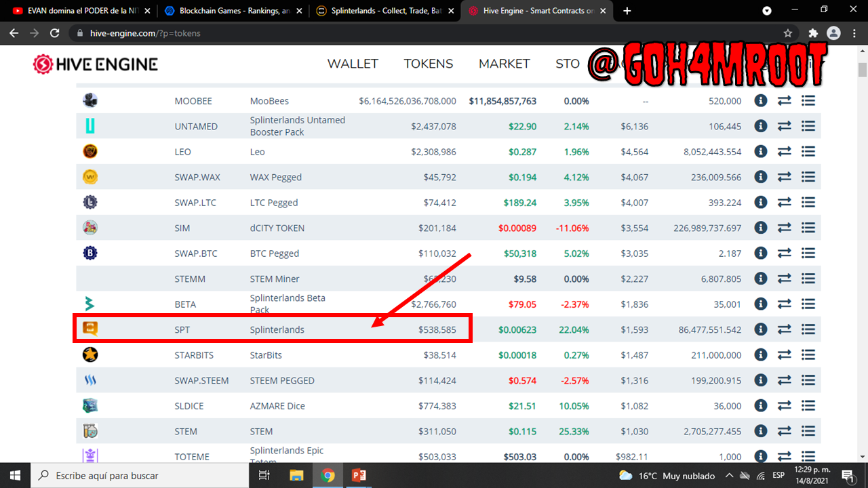Click the dCITY TOKEN name
The height and width of the screenshot is (488, 868).
pyautogui.click(x=277, y=228)
